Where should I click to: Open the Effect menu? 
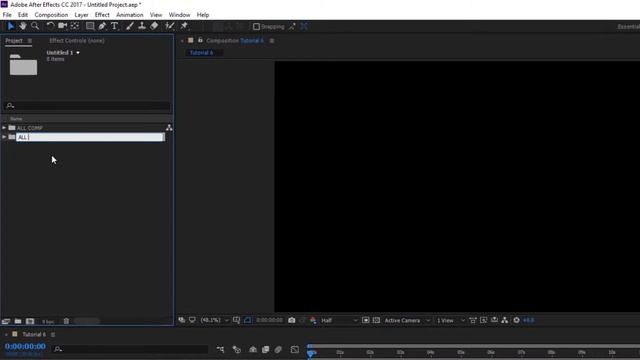coord(102,15)
